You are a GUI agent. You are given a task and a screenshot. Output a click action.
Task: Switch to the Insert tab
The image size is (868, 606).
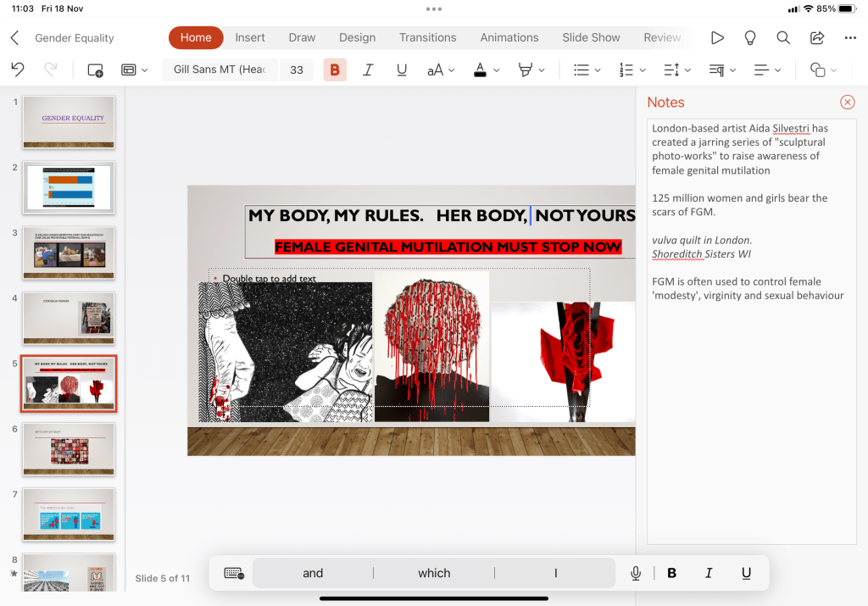coord(250,38)
